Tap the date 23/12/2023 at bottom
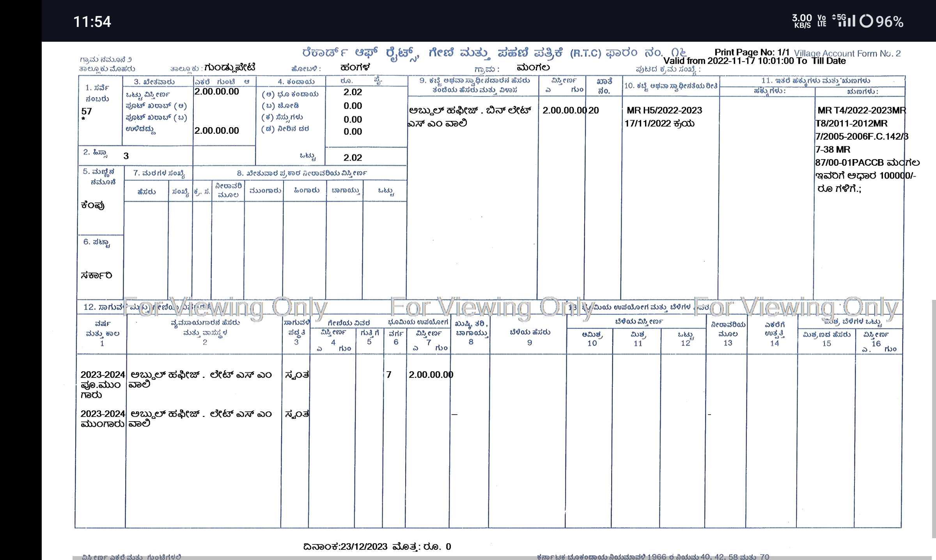The width and height of the screenshot is (936, 560). tap(364, 547)
